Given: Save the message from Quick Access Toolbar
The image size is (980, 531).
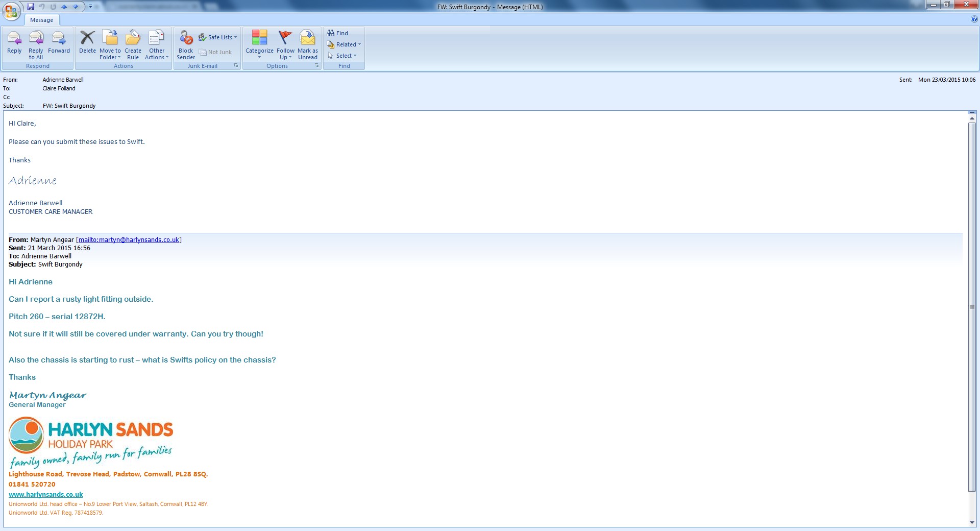Looking at the screenshot, I should (31, 7).
